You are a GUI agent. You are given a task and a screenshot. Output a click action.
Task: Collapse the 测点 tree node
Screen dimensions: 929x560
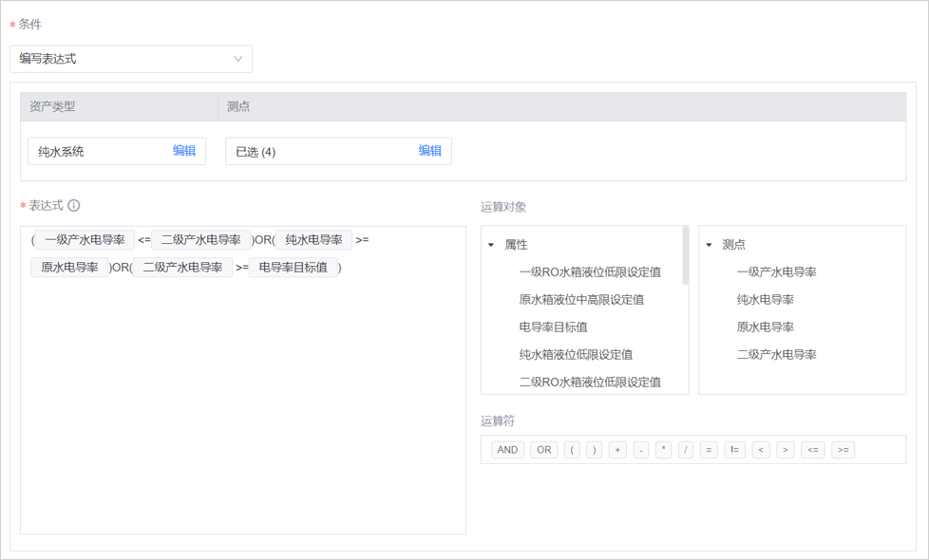click(709, 245)
